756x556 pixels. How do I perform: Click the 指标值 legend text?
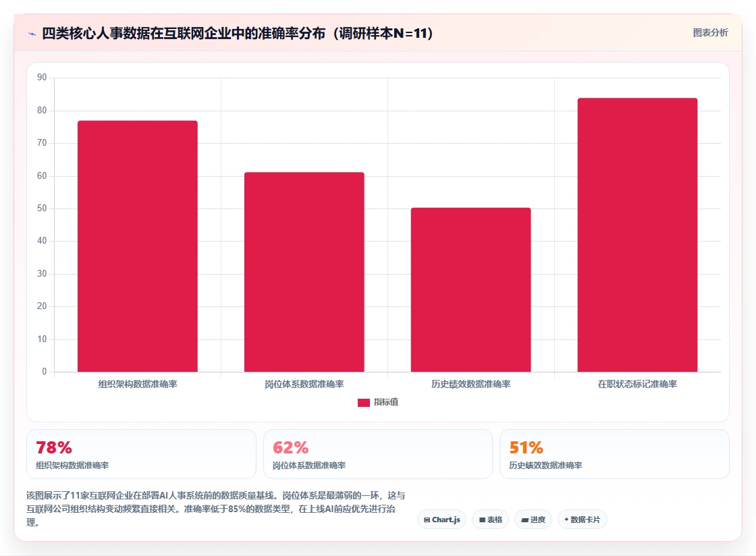coord(385,402)
